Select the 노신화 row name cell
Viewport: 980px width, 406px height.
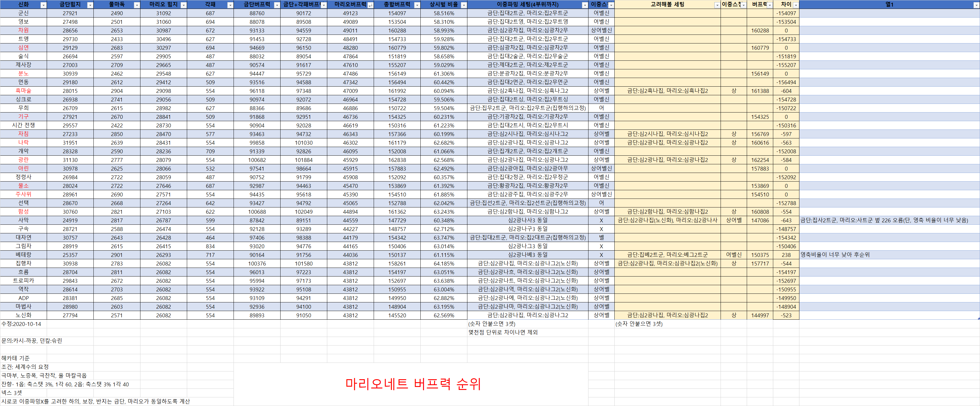click(x=24, y=316)
